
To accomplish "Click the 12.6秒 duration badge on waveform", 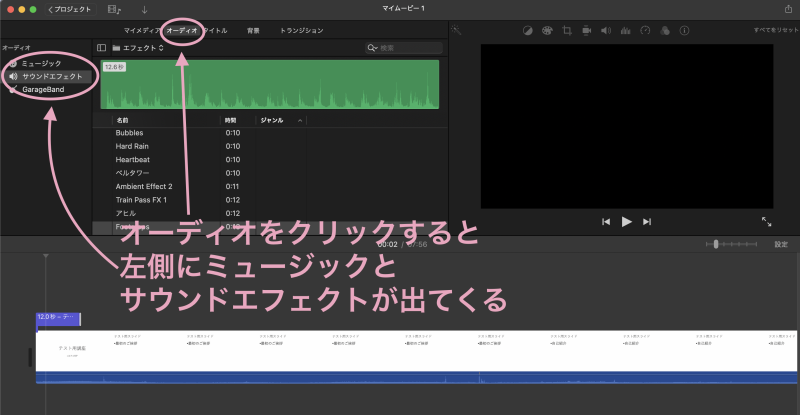I will 114,67.
